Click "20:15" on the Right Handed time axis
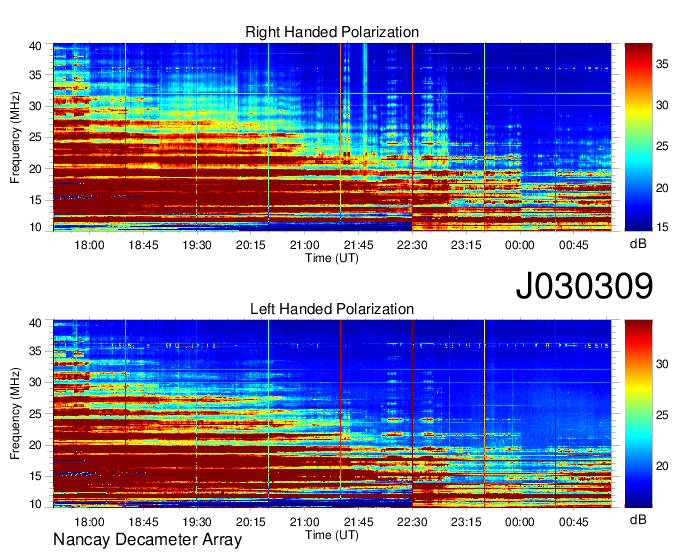 pyautogui.click(x=251, y=245)
